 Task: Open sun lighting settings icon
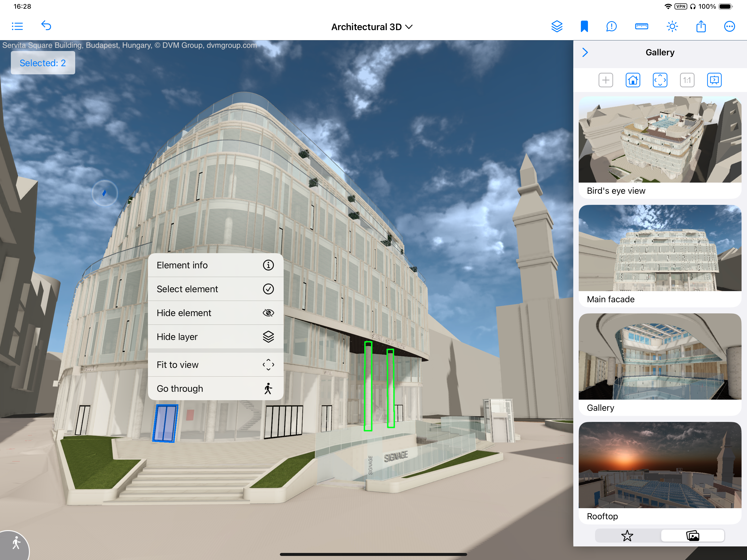(x=672, y=26)
